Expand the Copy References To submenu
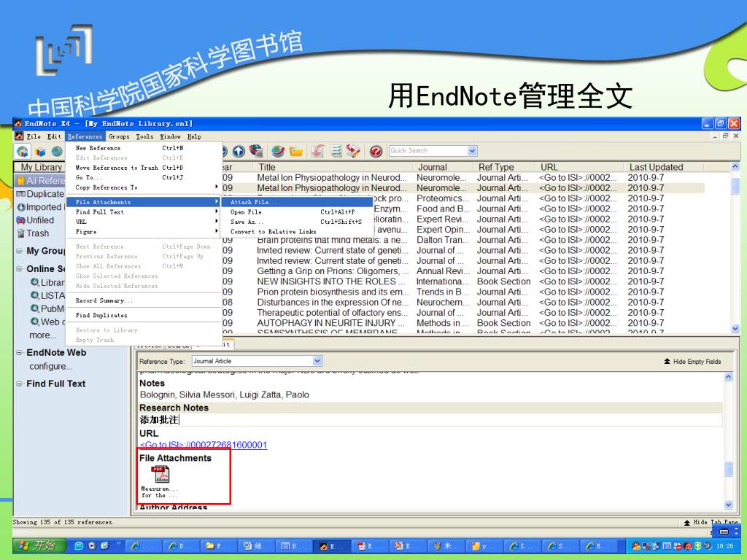 [x=144, y=187]
